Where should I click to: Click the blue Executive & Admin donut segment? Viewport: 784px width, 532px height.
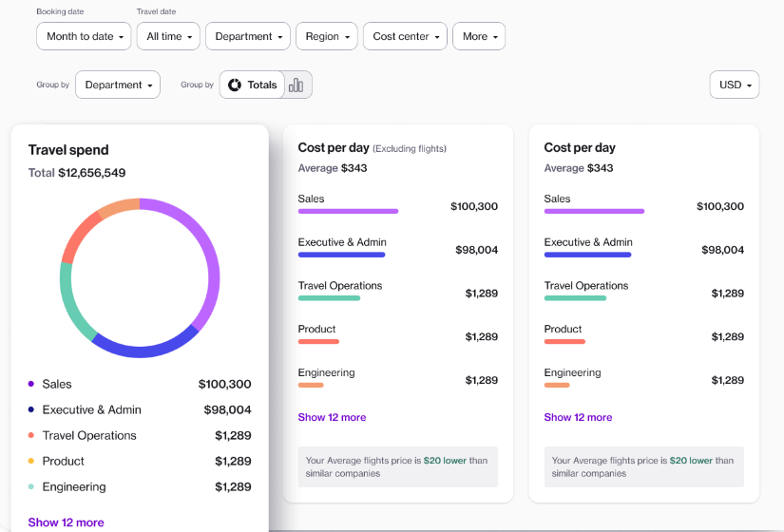(x=143, y=350)
